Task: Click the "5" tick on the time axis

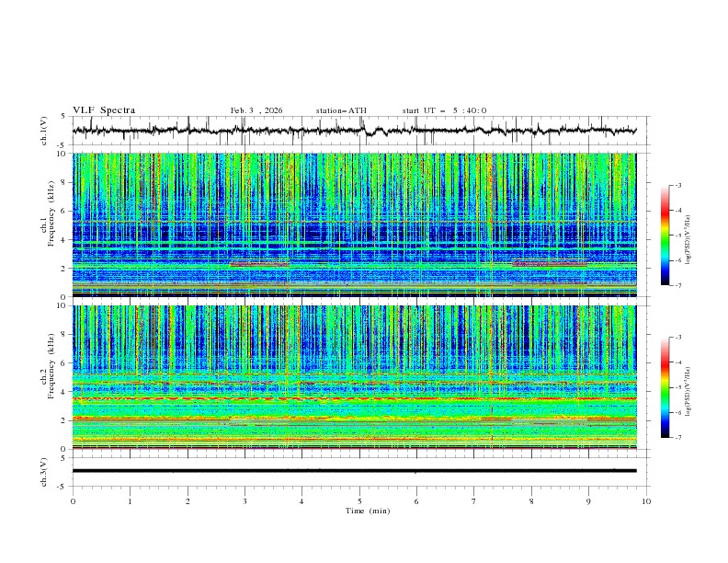Action: 359,501
